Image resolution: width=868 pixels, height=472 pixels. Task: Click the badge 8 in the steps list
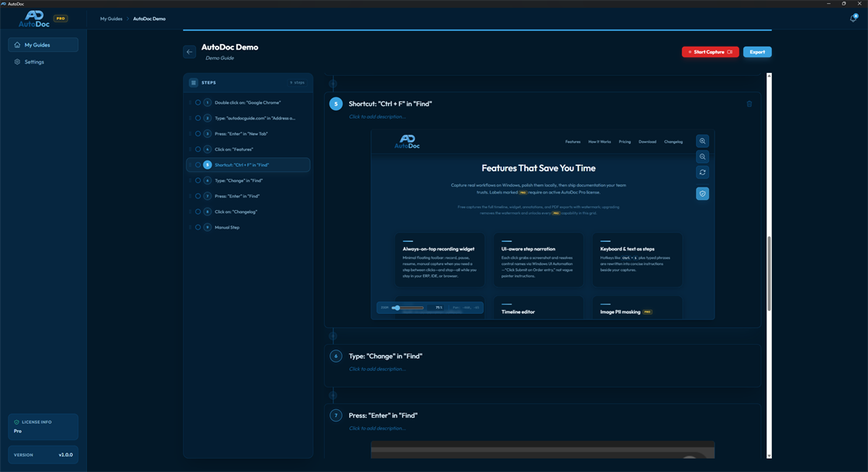point(207,212)
